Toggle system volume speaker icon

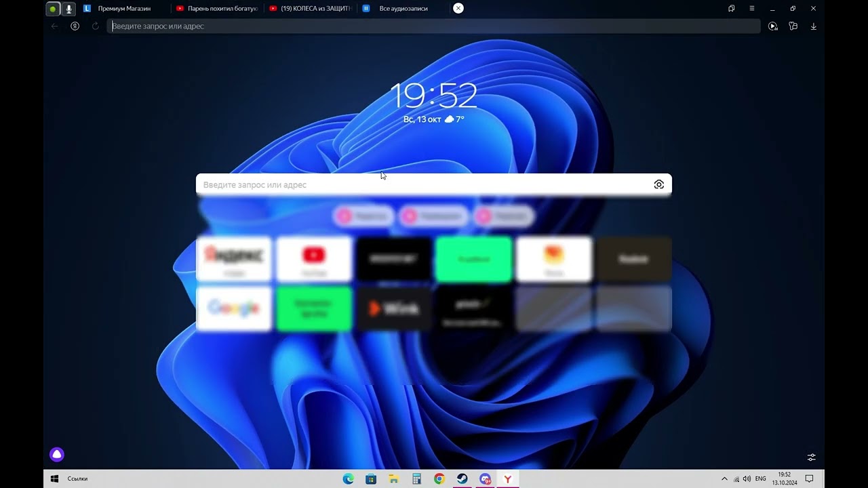[x=747, y=479]
